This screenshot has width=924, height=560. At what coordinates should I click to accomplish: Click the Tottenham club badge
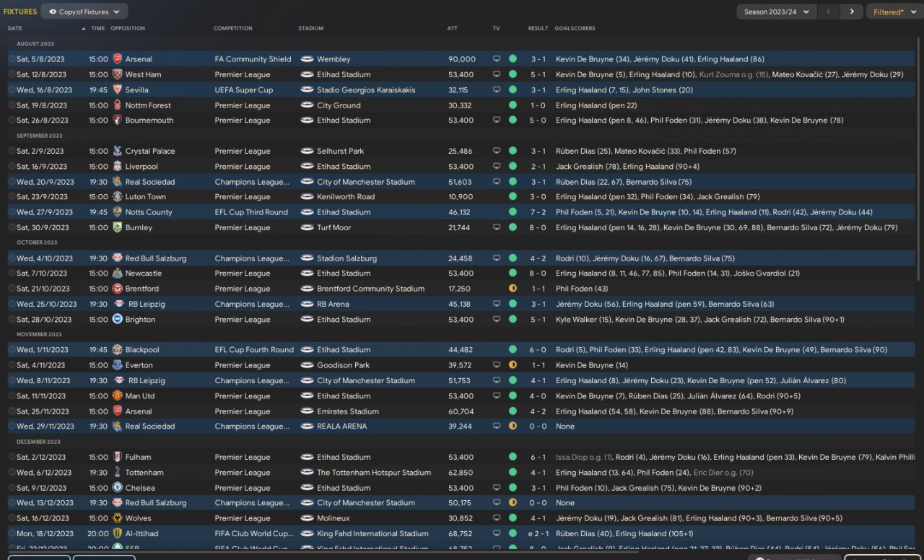coord(117,472)
